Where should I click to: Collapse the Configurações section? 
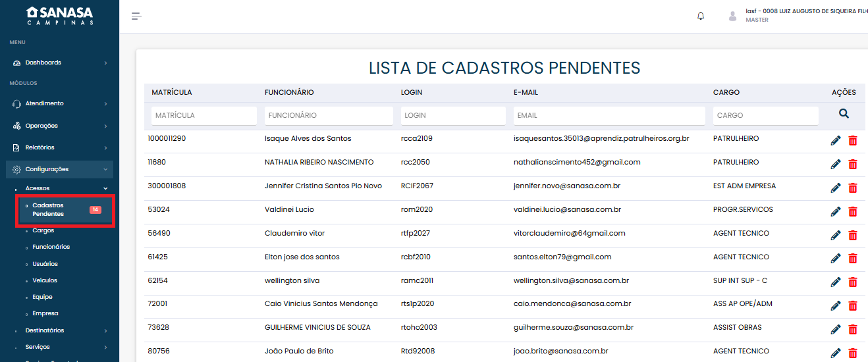point(59,169)
